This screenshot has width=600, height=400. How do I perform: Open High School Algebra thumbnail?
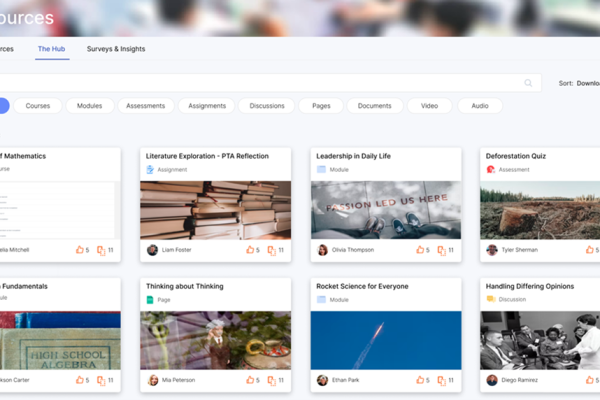60,340
